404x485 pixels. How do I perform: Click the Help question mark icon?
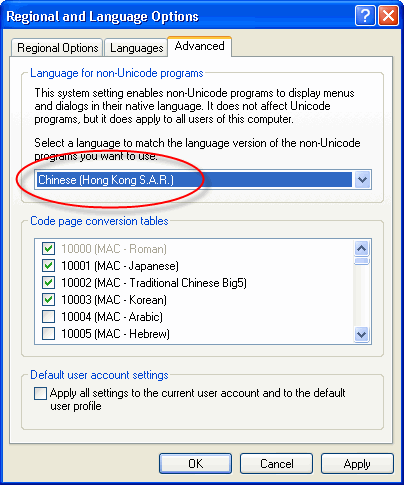coord(365,15)
